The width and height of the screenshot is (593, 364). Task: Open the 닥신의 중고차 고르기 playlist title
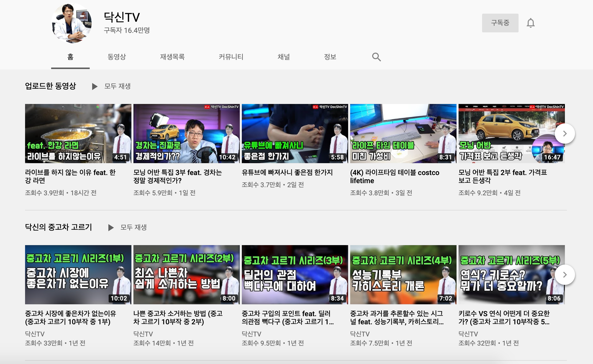tap(58, 227)
